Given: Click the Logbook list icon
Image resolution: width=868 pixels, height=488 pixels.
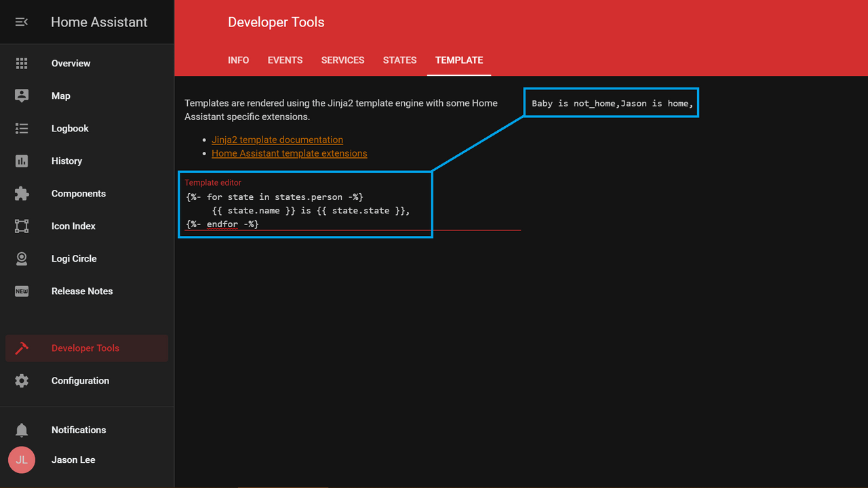Looking at the screenshot, I should pos(22,128).
